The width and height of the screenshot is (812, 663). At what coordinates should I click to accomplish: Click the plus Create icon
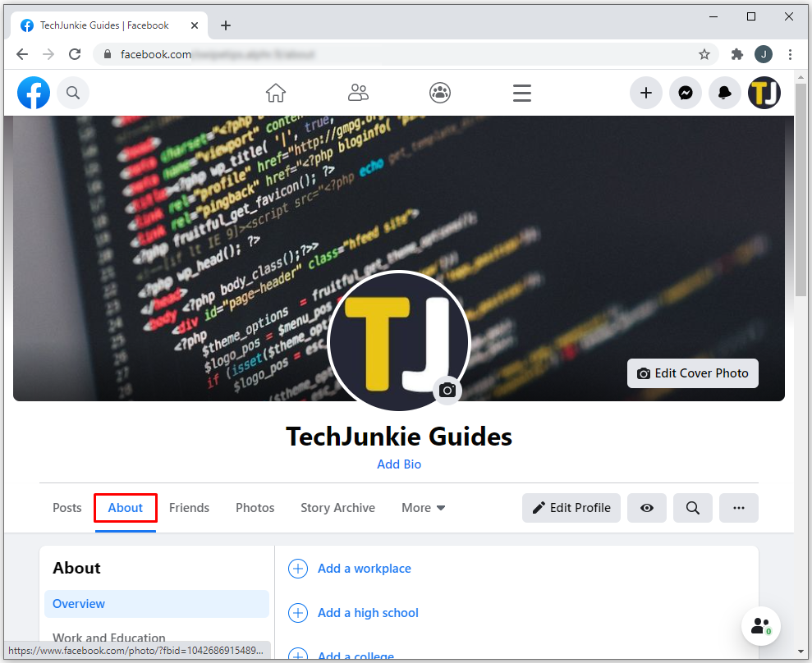click(646, 93)
